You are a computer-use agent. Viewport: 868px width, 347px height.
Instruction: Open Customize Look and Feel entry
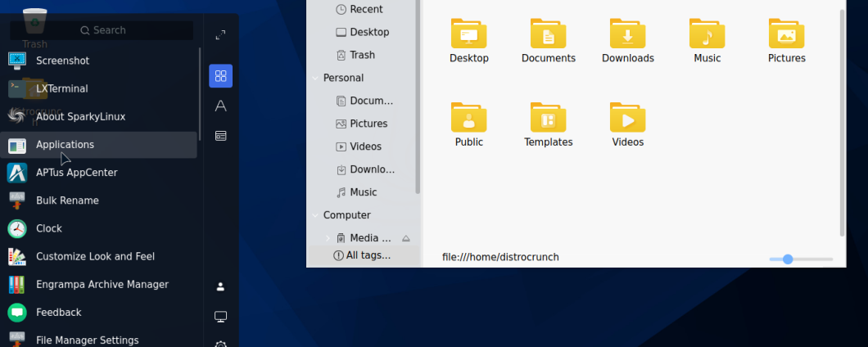point(95,256)
